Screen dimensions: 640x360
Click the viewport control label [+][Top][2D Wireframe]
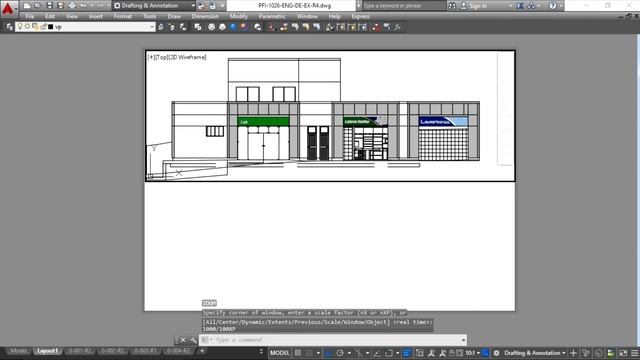click(177, 57)
